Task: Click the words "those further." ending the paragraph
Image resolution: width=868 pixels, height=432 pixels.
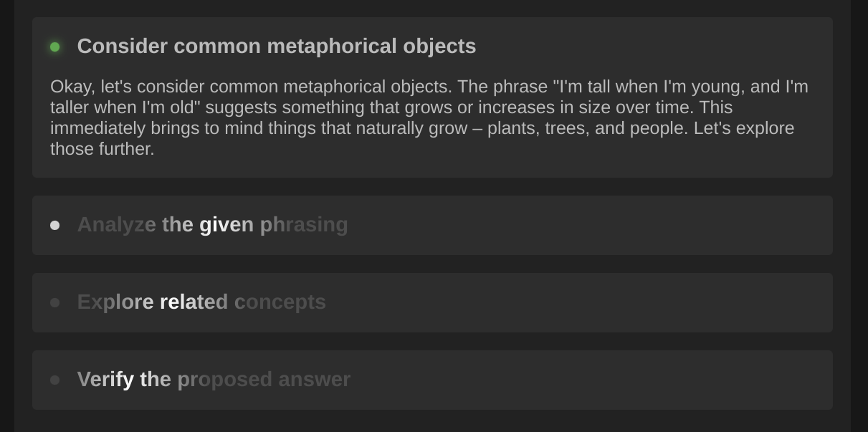Action: pyautogui.click(x=102, y=149)
